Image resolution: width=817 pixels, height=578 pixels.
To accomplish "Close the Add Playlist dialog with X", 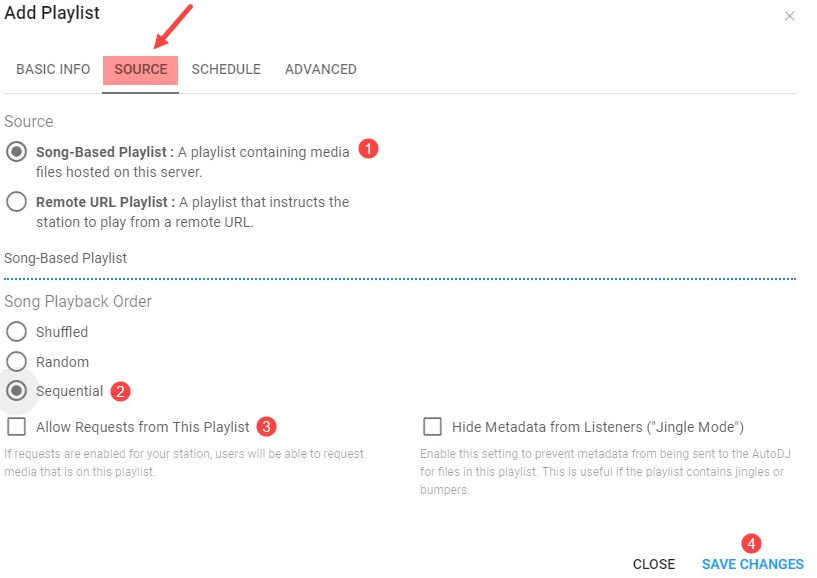I will coord(789,16).
